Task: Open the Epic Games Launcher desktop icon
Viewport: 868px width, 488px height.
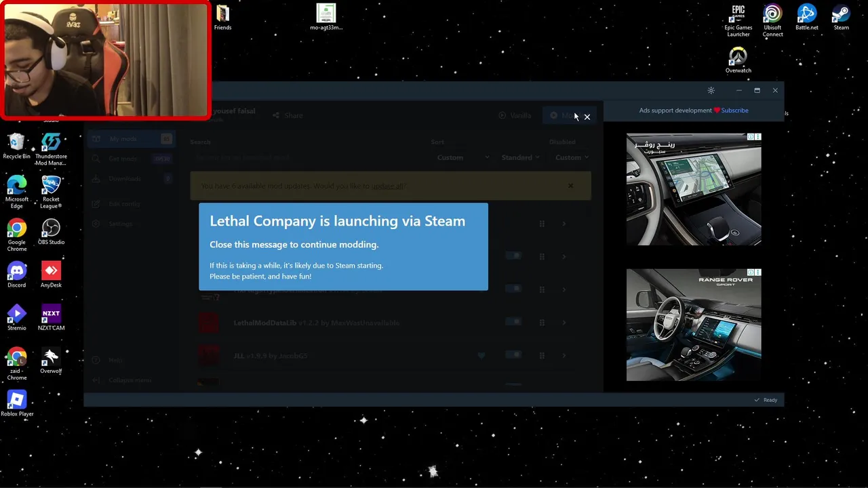Action: 738,20
